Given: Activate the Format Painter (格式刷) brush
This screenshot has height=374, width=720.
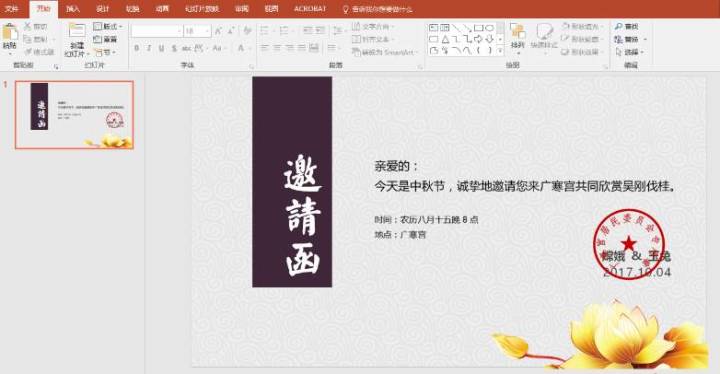Looking at the screenshot, I should [x=28, y=52].
